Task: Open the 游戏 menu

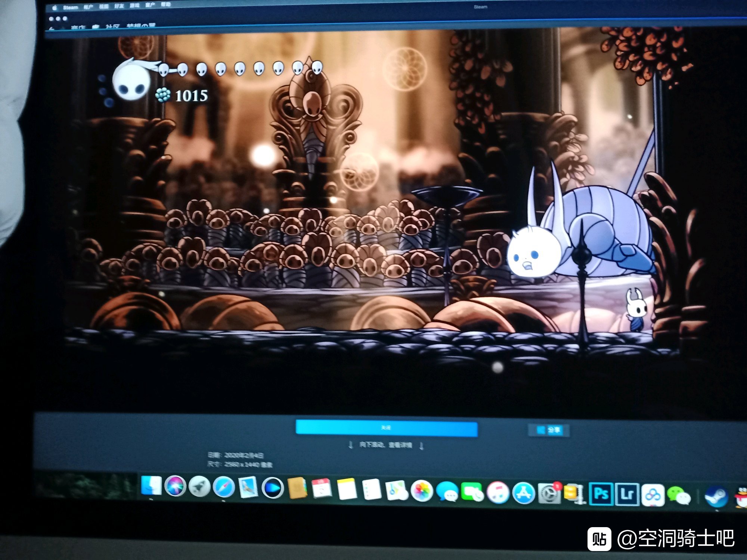Action: pos(134,6)
